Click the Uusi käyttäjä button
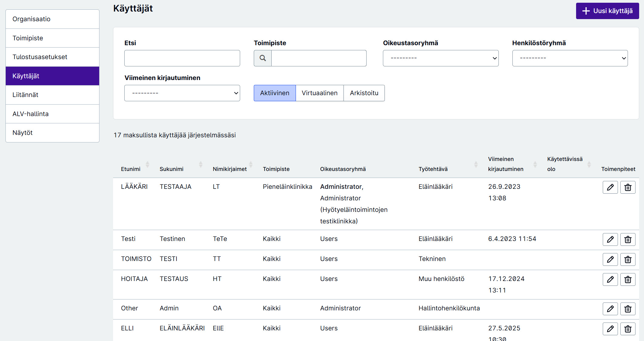Screen dimensions: 644x341 click(607, 11)
